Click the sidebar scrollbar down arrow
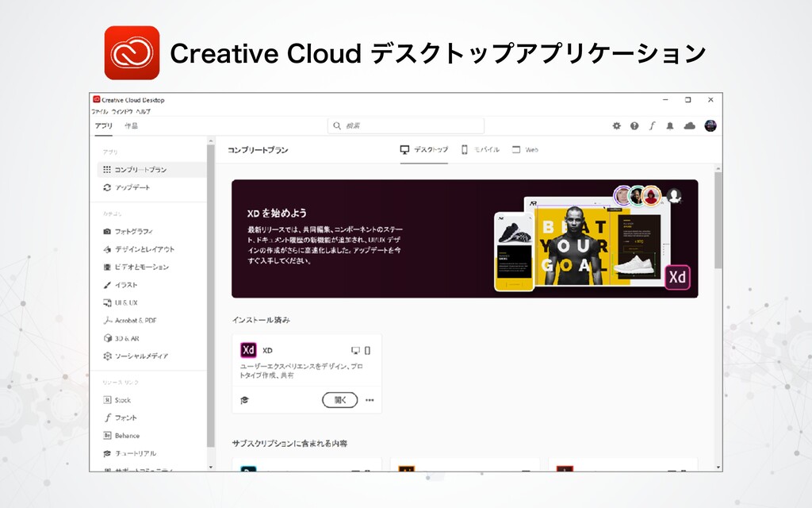Screen dimensions: 812x508 click(211, 467)
